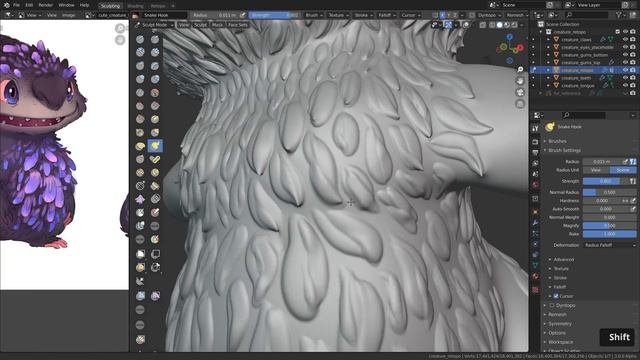Hide creature_claws with its eye icon
The image size is (640, 360).
click(x=625, y=40)
